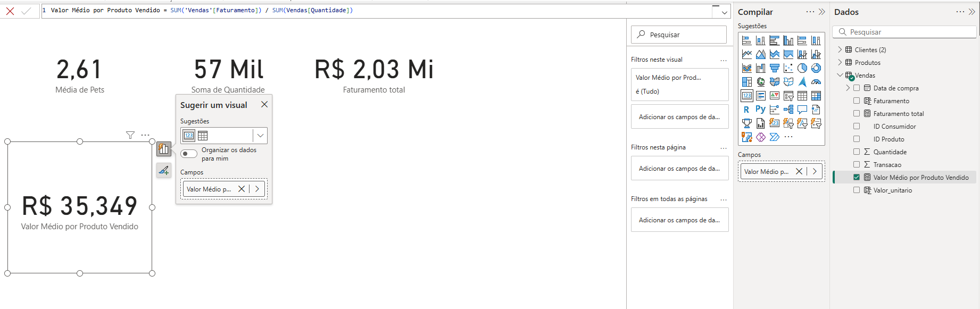Select the donut chart visual
Image resolution: width=980 pixels, height=309 pixels.
tap(816, 68)
